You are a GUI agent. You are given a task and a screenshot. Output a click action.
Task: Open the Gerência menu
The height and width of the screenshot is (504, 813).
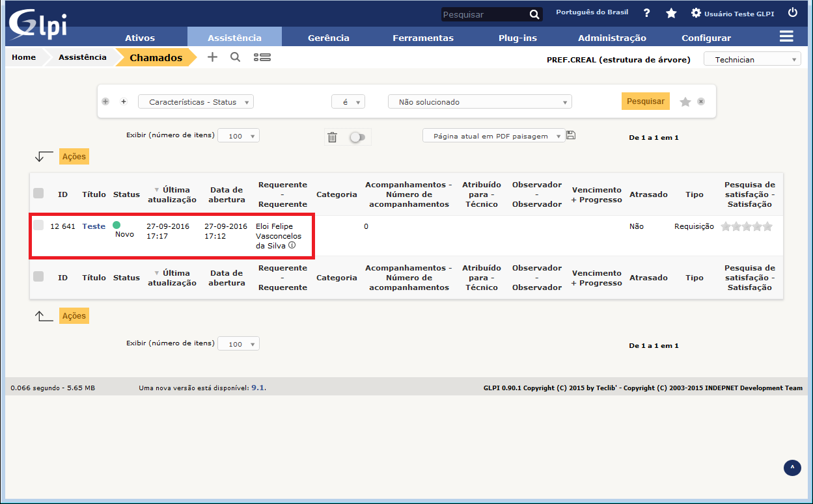click(328, 38)
